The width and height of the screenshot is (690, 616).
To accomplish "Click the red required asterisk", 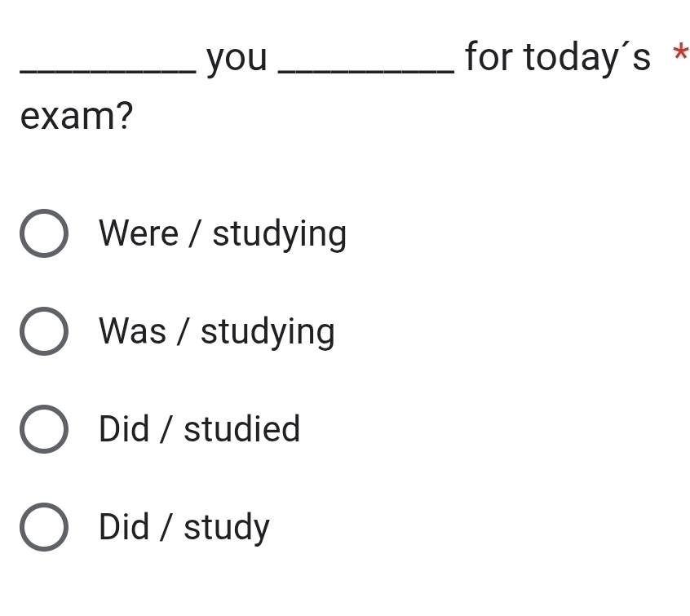I will coord(681,52).
